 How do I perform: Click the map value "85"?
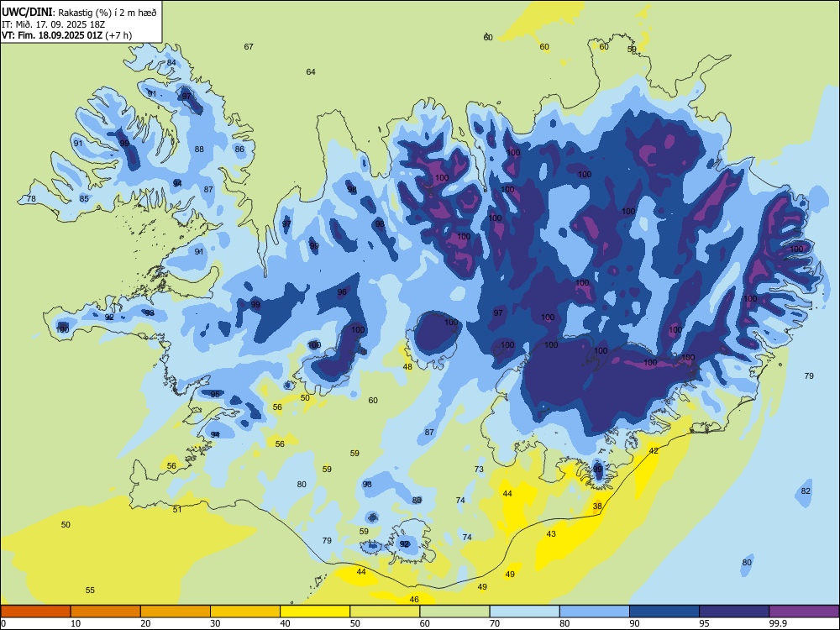click(x=84, y=199)
